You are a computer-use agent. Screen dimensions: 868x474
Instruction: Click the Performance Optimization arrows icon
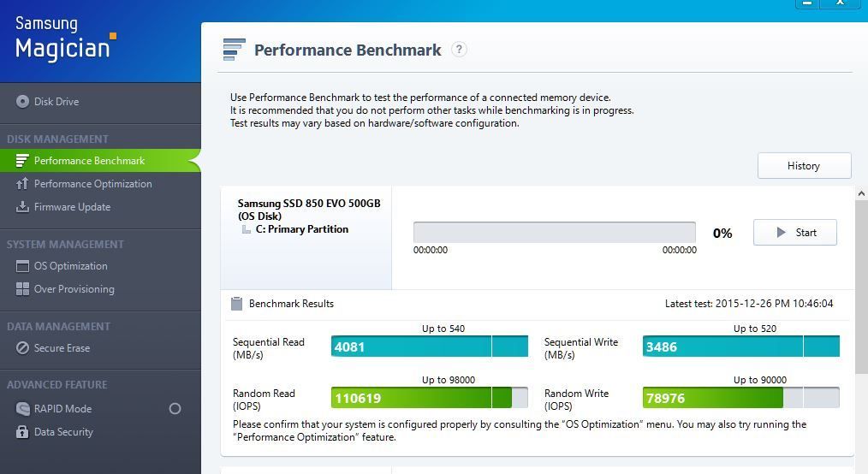coord(22,184)
